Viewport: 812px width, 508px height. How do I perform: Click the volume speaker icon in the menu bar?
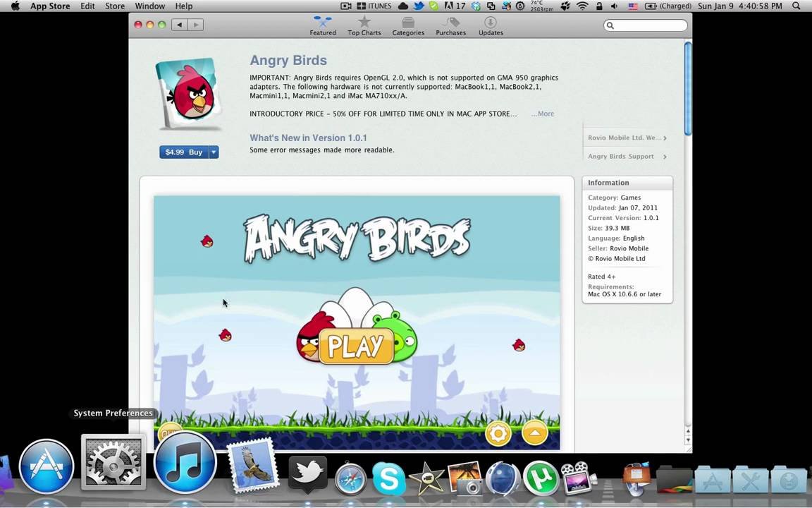point(614,6)
